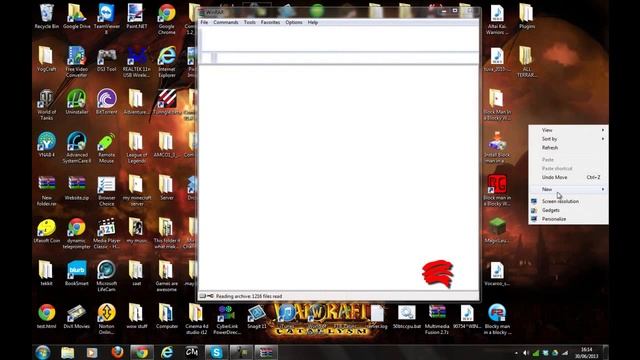The width and height of the screenshot is (640, 360).
Task: Launch the BitTorrent shortcut
Action: coord(107,102)
